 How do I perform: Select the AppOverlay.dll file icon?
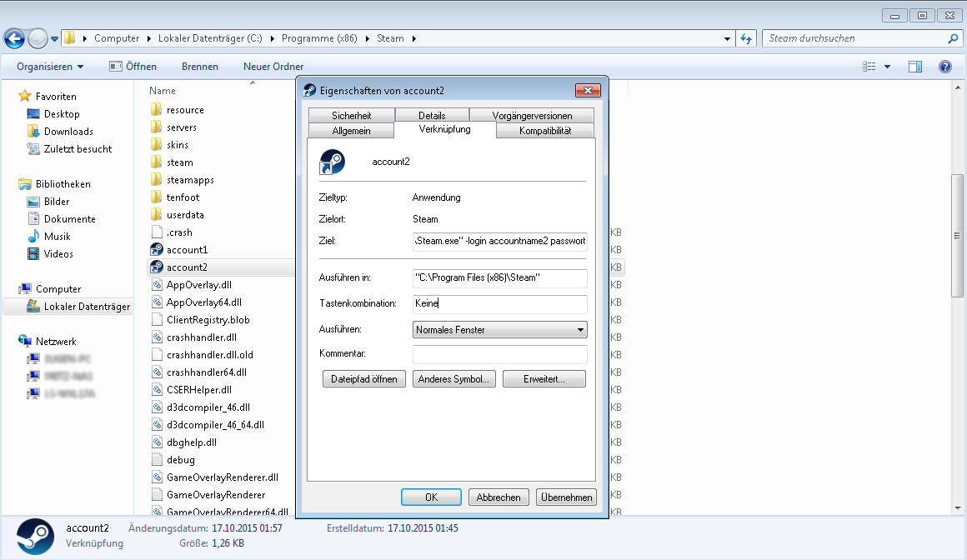coord(157,284)
